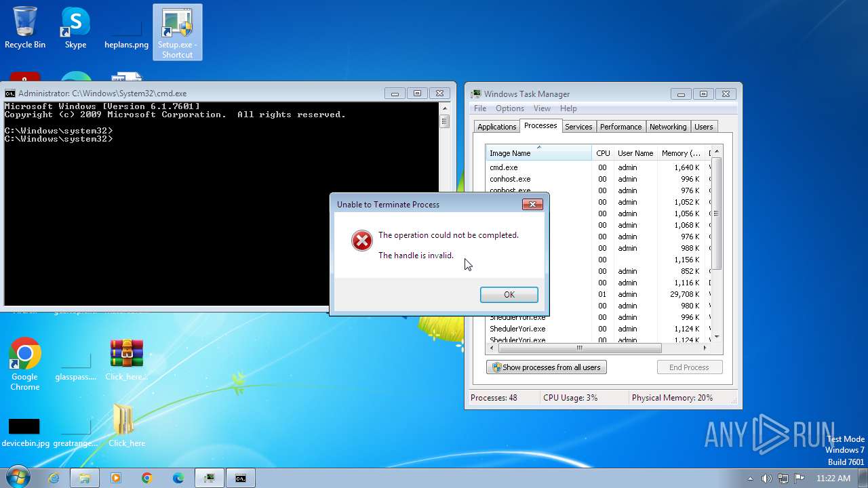Launch Windows Media Player from the taskbar
The width and height of the screenshot is (868, 488).
(x=116, y=478)
